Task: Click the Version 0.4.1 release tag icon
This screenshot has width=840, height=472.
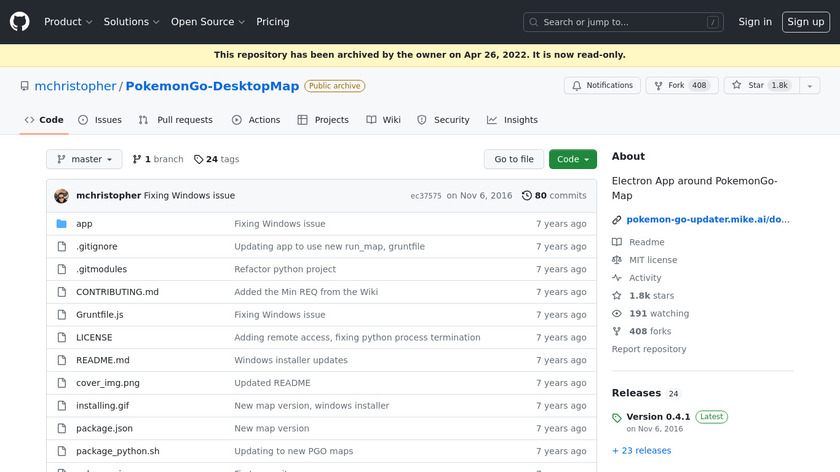Action: [x=617, y=417]
